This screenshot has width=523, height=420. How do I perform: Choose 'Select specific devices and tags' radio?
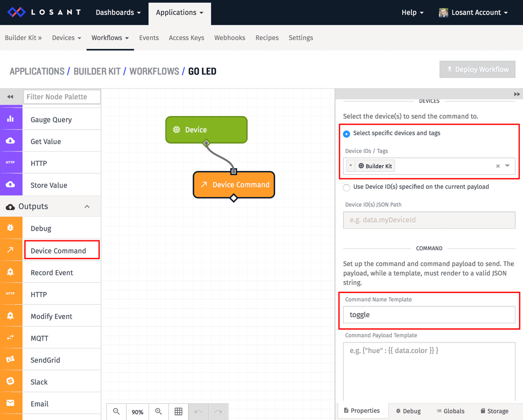click(x=346, y=133)
